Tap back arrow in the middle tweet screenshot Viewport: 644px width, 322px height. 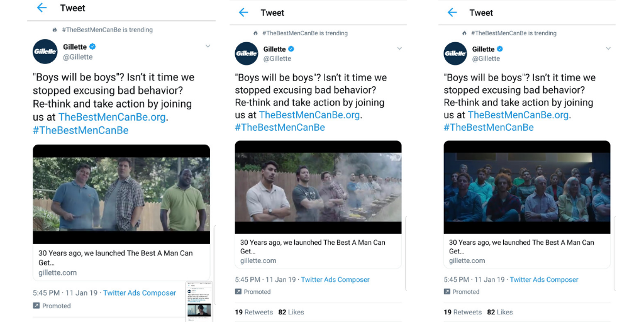pos(243,13)
